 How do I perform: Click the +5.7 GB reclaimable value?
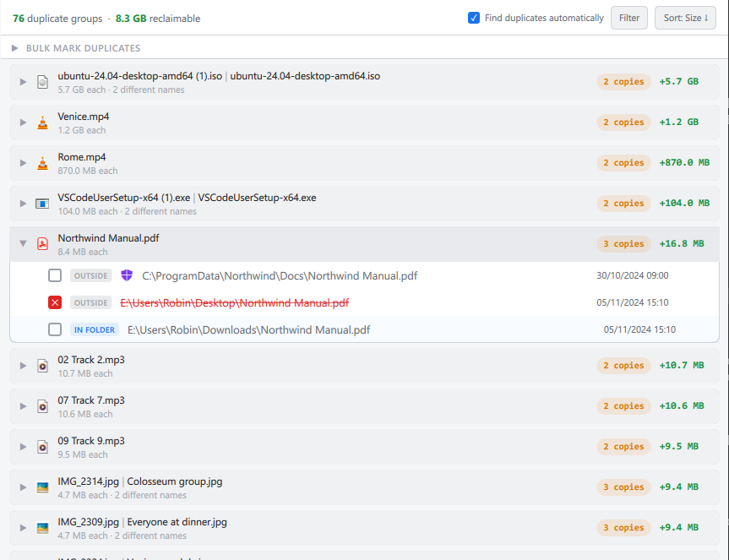tap(679, 82)
